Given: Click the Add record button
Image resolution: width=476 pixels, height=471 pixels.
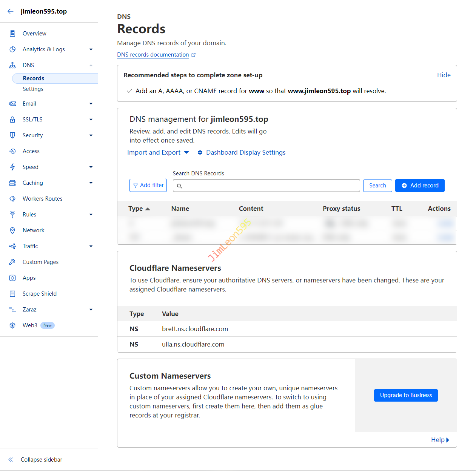Looking at the screenshot, I should pyautogui.click(x=419, y=186).
